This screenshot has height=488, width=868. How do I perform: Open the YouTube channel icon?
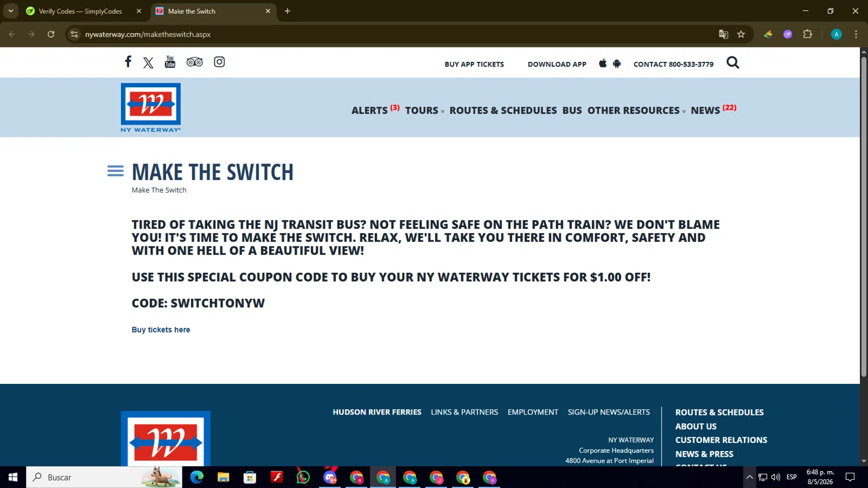click(x=170, y=62)
